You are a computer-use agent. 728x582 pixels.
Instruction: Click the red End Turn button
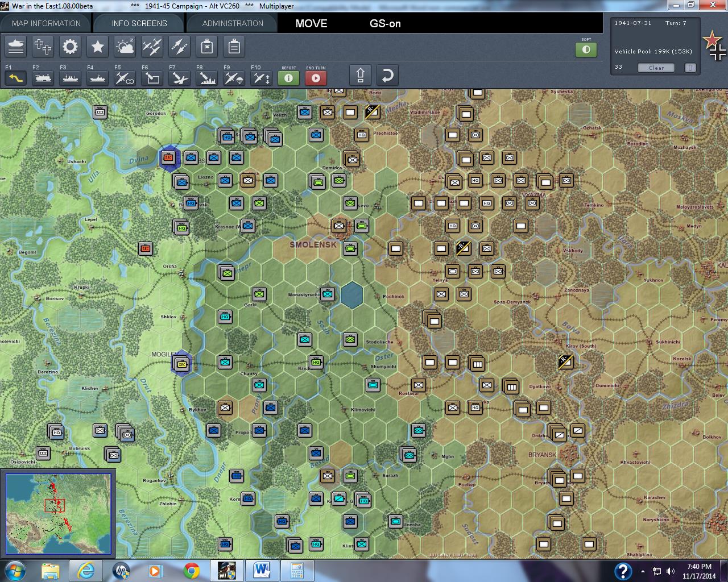pyautogui.click(x=316, y=78)
